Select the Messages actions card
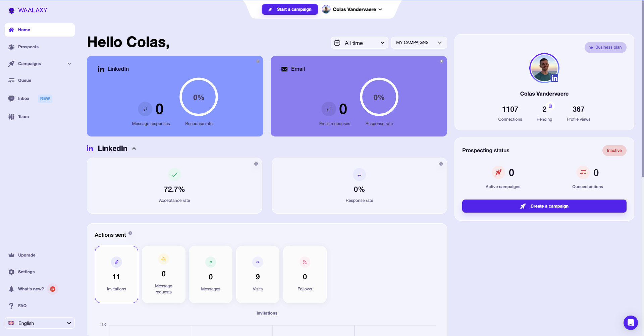The height and width of the screenshot is (336, 644). point(211,274)
